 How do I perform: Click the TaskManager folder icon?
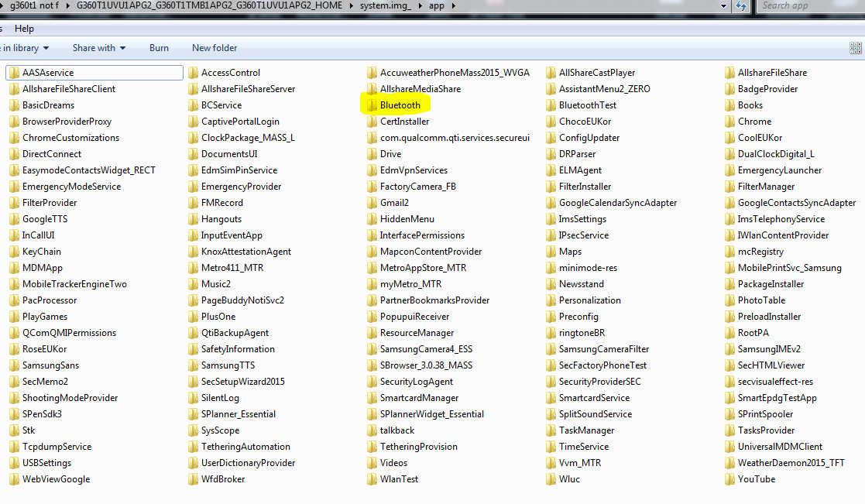point(551,430)
